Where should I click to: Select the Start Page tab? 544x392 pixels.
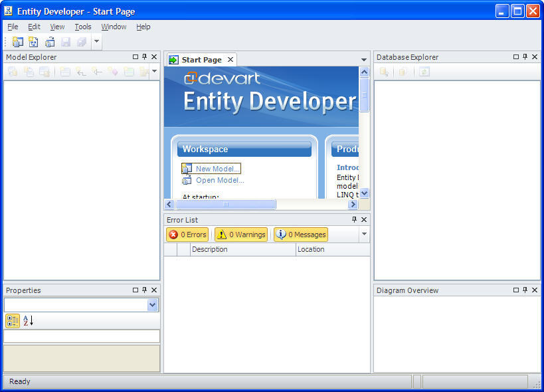201,60
